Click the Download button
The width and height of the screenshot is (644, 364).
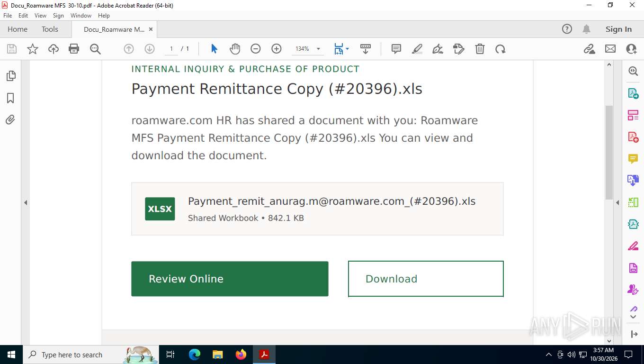(x=426, y=279)
